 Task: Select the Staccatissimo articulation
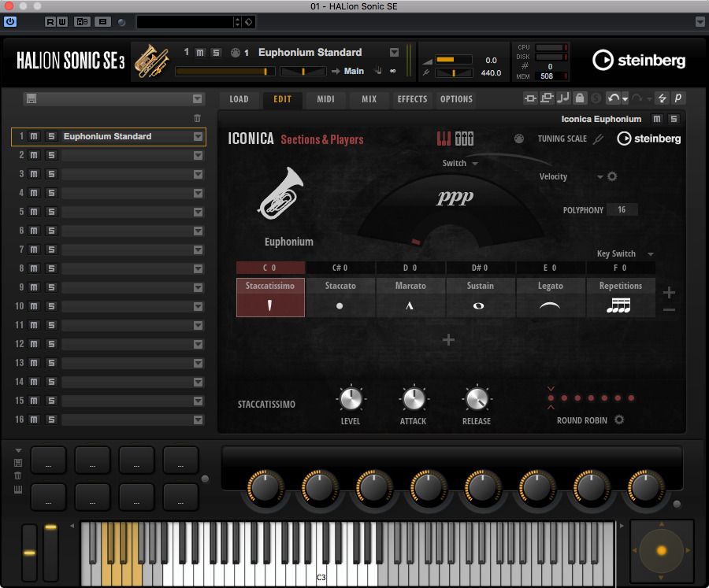tap(270, 297)
